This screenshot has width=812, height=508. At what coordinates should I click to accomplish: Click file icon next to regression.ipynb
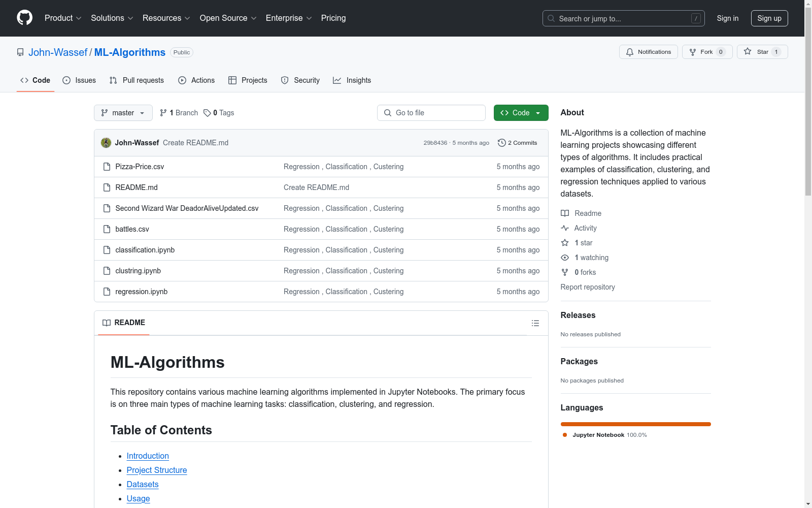tap(107, 292)
